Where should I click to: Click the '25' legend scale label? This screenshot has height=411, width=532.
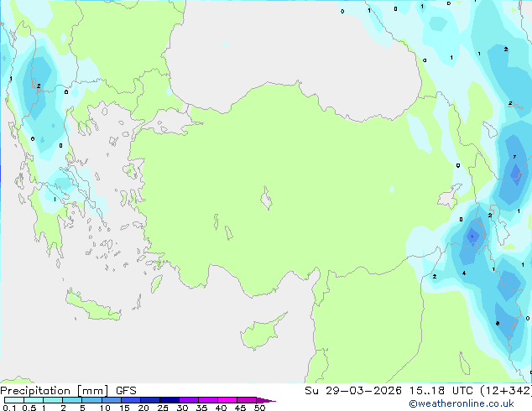point(163,408)
